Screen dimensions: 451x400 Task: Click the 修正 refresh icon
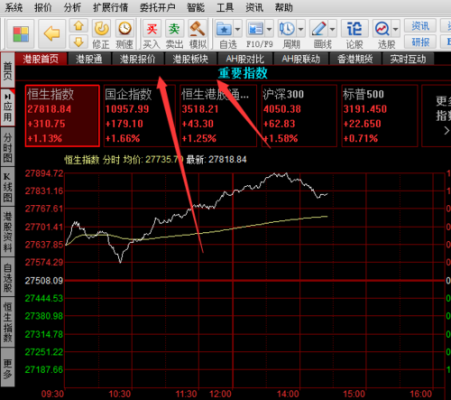pos(101,34)
